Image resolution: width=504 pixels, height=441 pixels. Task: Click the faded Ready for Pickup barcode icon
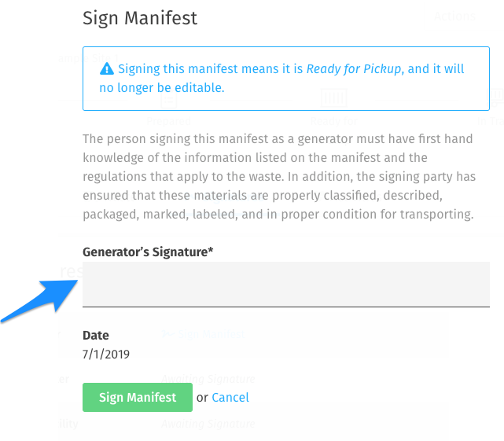pyautogui.click(x=333, y=97)
